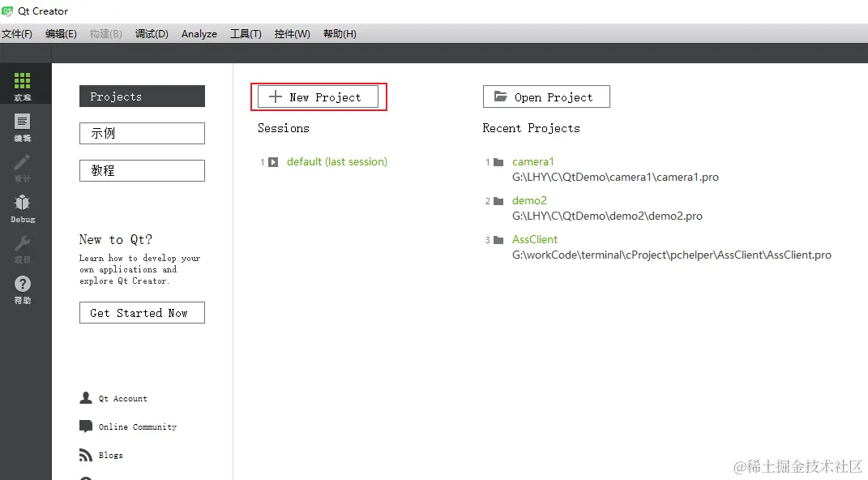
Task: Open the Online Community link
Action: [x=138, y=426]
